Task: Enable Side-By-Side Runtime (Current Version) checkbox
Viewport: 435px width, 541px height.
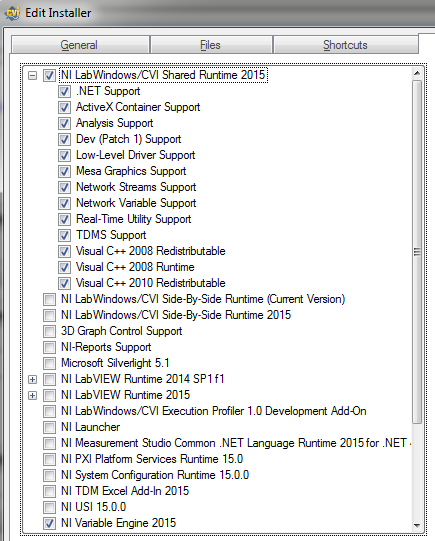Action: (49, 299)
